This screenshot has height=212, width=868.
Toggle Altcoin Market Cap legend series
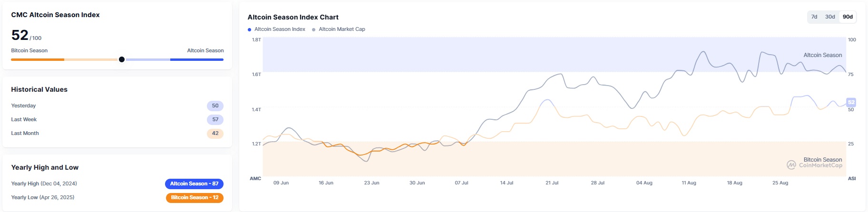coord(339,29)
